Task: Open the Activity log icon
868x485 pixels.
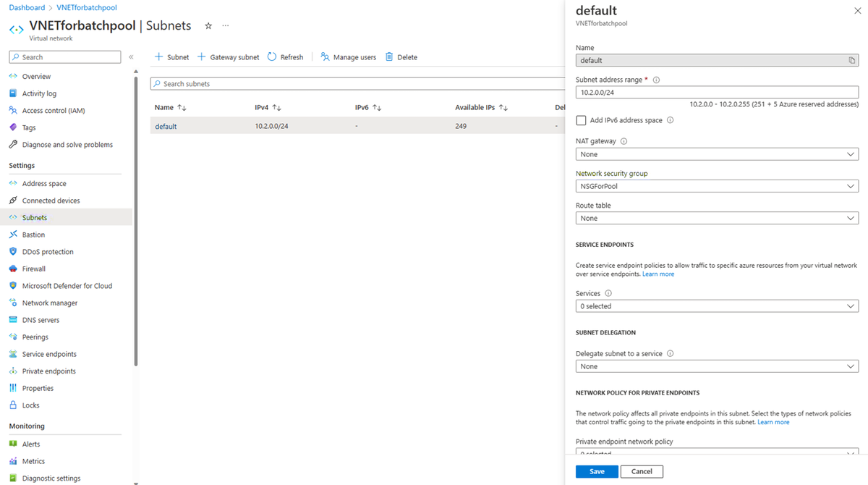Action: (x=13, y=93)
